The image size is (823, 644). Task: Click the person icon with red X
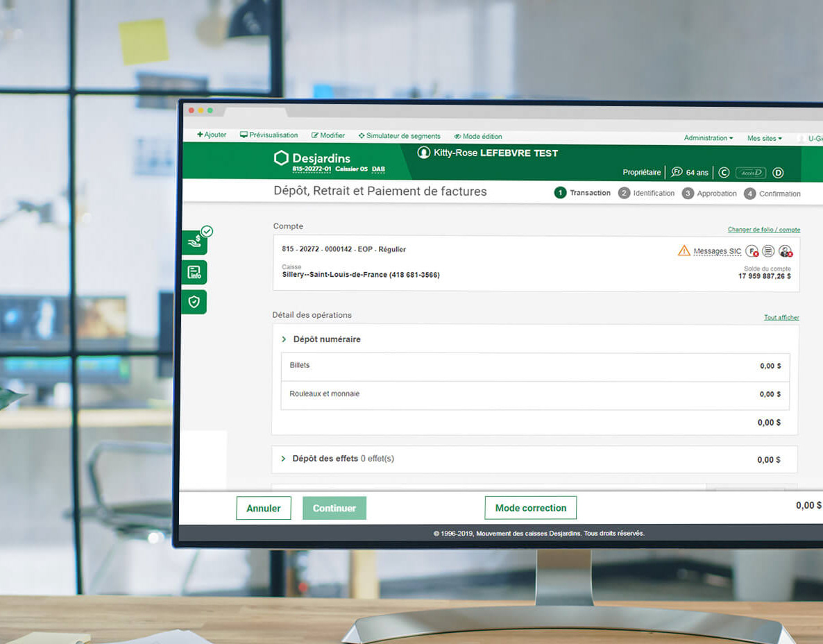coord(786,251)
